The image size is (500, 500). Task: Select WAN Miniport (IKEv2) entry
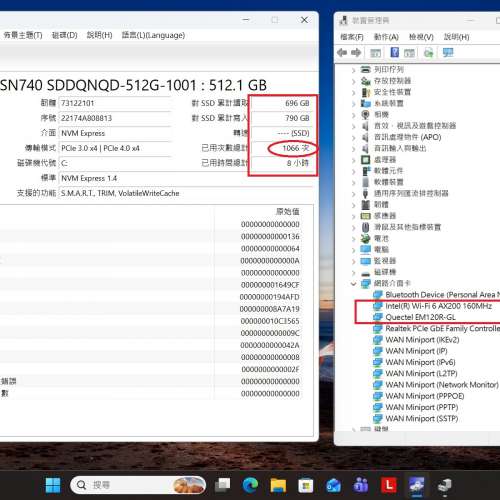point(422,340)
